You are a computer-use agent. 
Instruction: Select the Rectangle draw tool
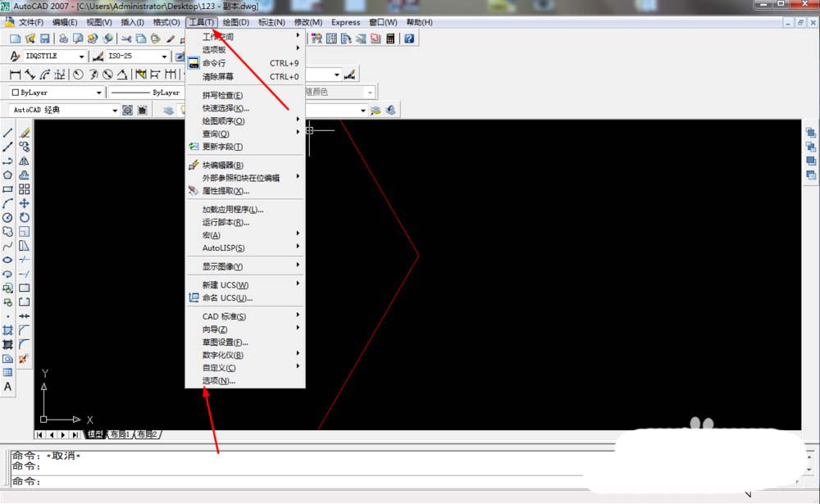coord(8,189)
